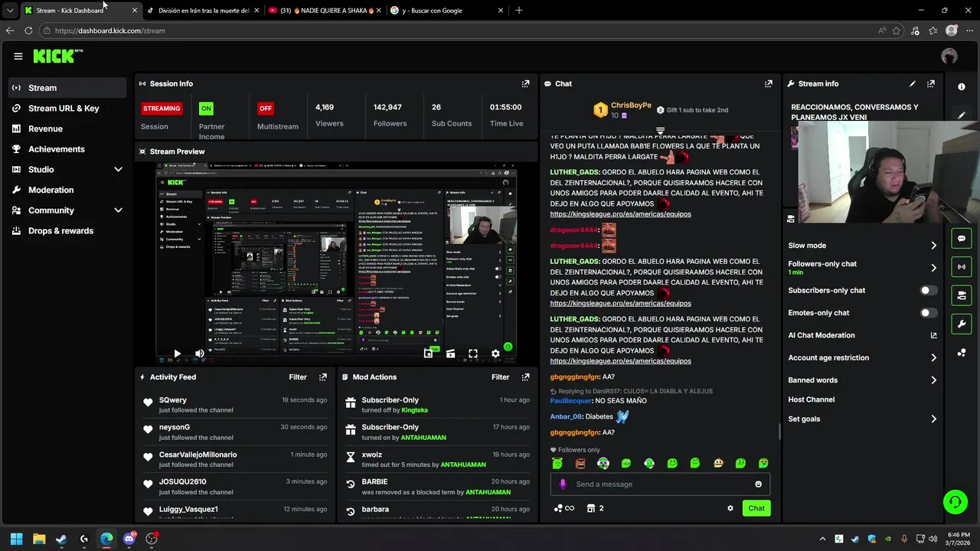Open Stream URL & Key page

(x=67, y=108)
